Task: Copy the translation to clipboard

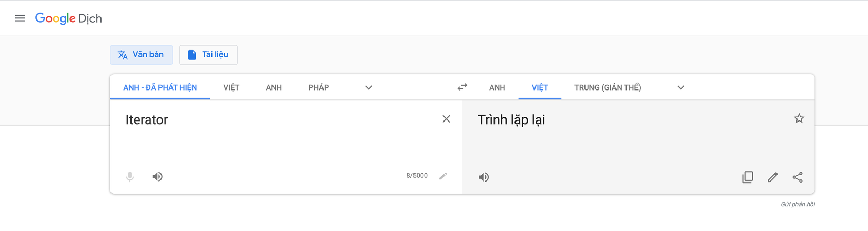Action: click(x=748, y=177)
